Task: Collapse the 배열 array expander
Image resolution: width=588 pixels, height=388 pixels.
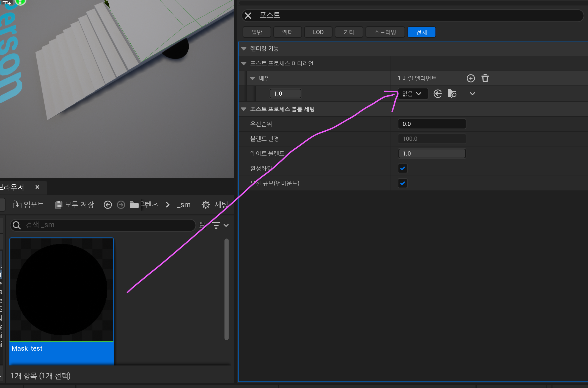Action: (x=252, y=78)
